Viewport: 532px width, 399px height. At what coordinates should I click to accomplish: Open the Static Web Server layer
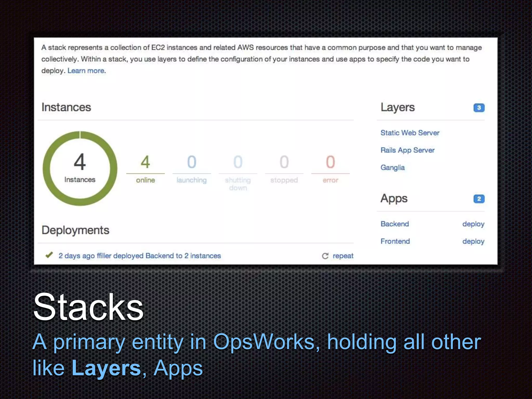pyautogui.click(x=410, y=133)
